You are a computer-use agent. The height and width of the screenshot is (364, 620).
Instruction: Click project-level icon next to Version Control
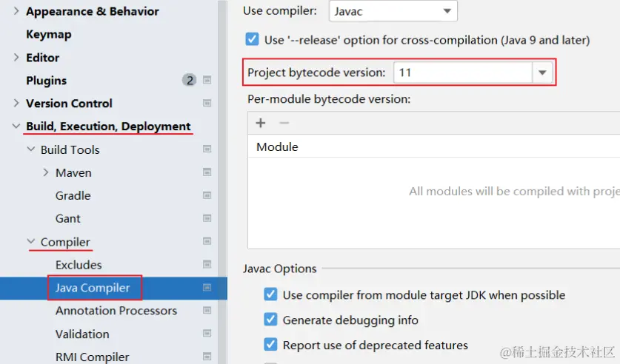(x=207, y=104)
